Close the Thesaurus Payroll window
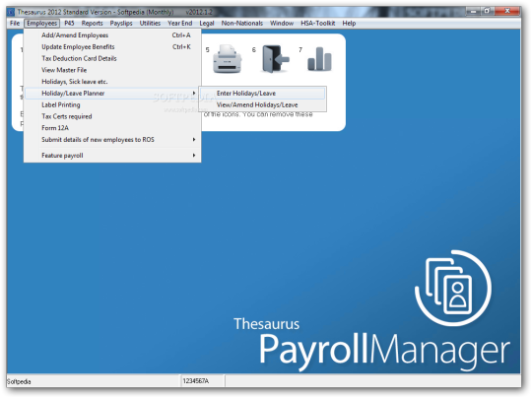 pyautogui.click(x=507, y=11)
